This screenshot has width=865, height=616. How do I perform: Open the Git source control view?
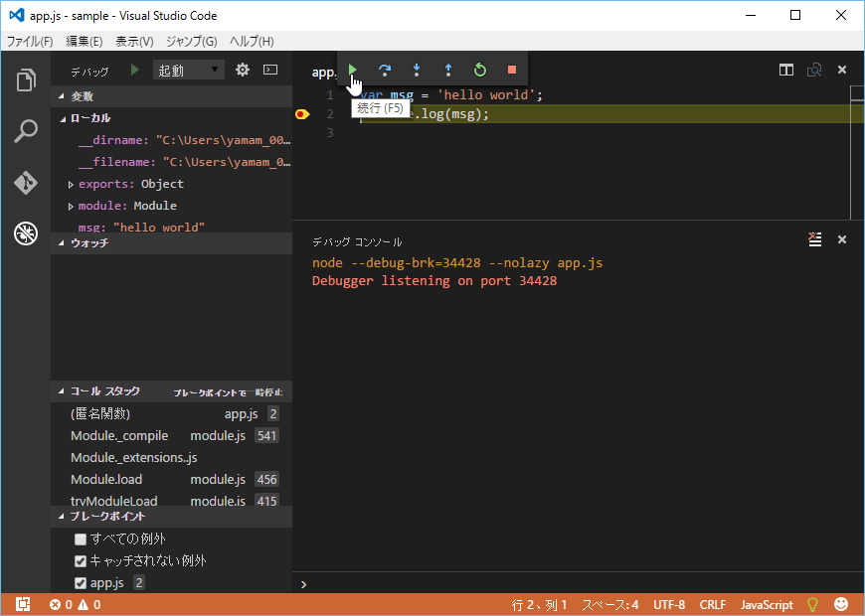coord(25,183)
